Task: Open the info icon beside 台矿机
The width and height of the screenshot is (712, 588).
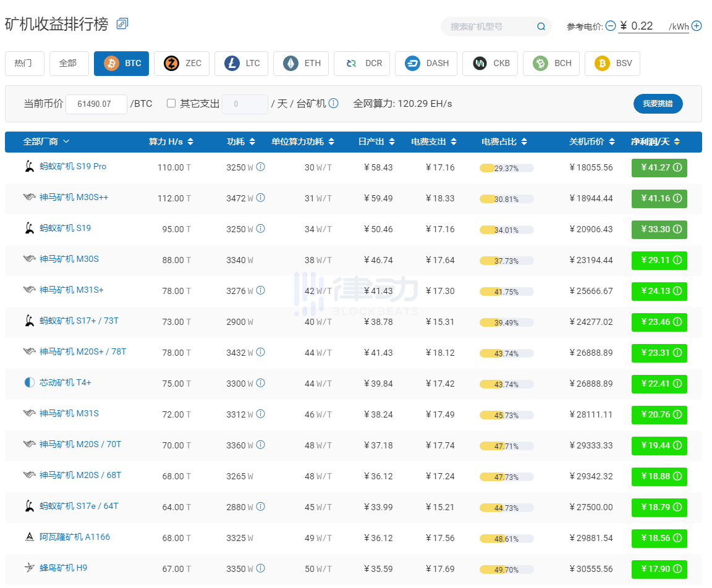Action: click(x=334, y=103)
